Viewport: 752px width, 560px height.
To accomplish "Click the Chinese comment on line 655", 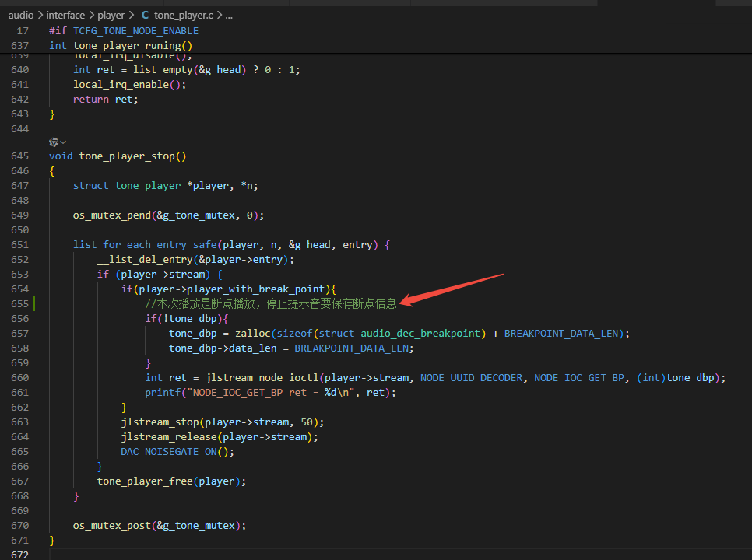I will click(271, 303).
